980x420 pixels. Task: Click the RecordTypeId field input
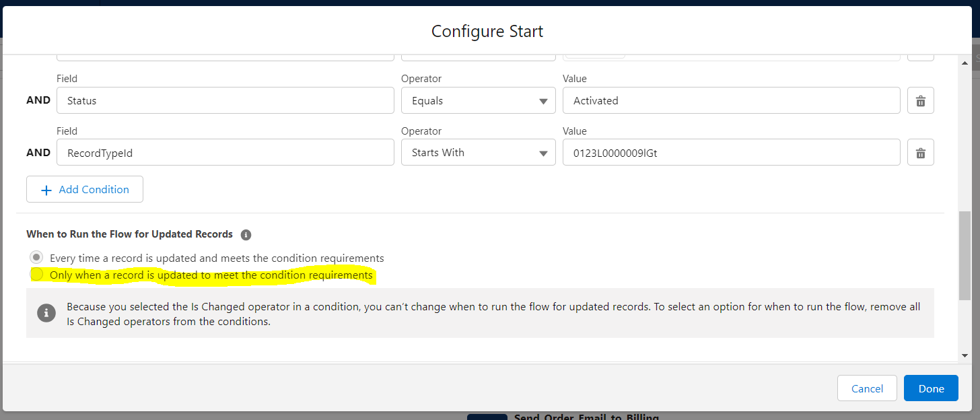pos(225,153)
